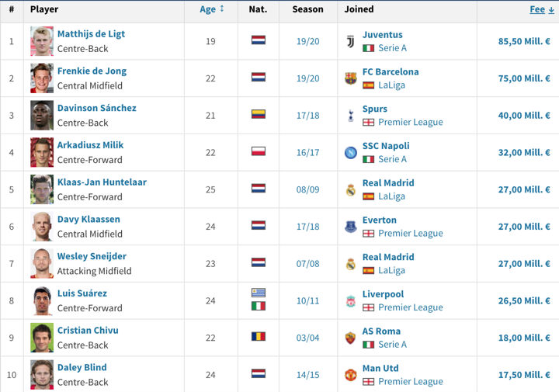The height and width of the screenshot is (392, 559).
Task: Click Luis Suárez player photo
Action: [x=42, y=300]
